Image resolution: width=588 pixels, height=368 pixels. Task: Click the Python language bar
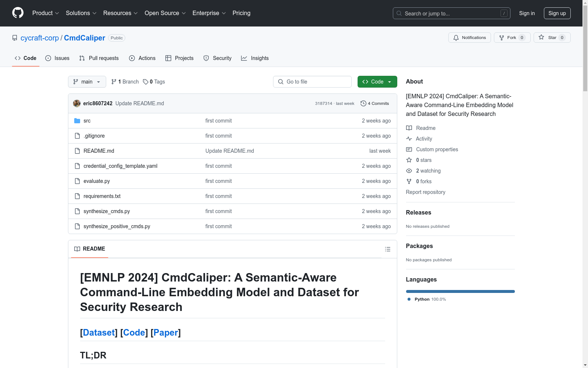click(460, 291)
